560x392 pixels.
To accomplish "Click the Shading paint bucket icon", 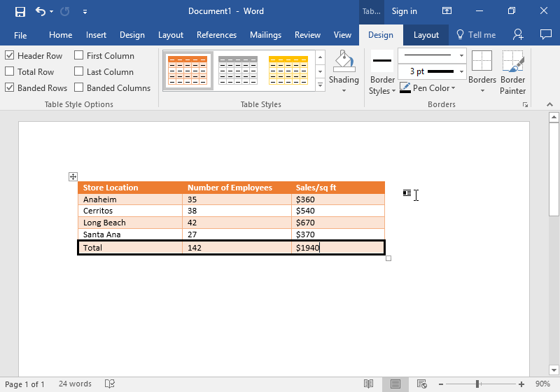I will 344,62.
